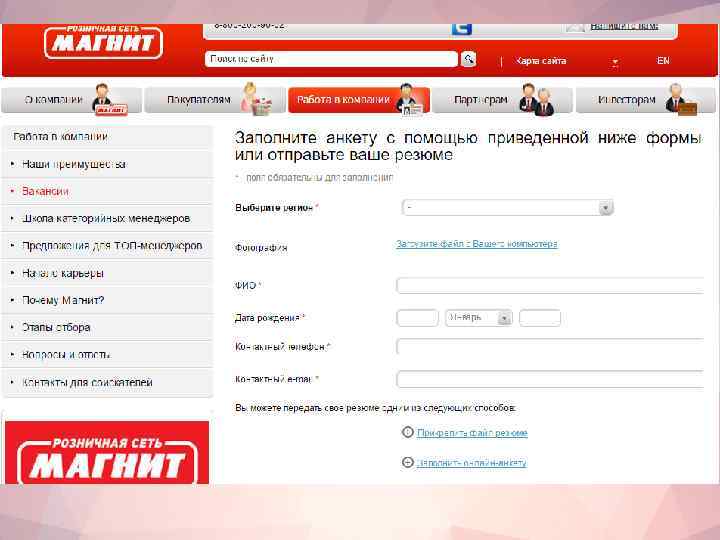Expand the 'Карта сайта' dropdown arrow
This screenshot has width=720, height=540.
point(615,62)
